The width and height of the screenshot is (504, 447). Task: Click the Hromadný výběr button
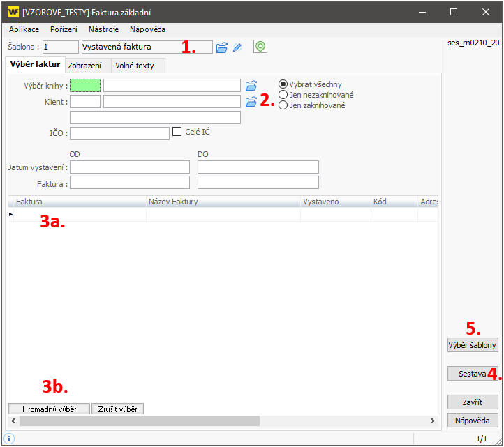(x=49, y=409)
